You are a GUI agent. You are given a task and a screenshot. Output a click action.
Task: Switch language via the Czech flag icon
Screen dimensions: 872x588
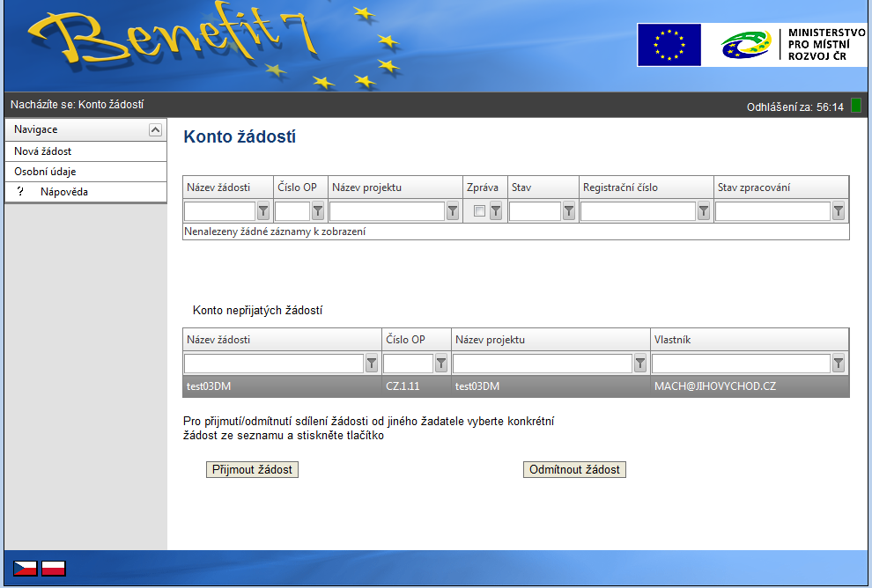coord(25,568)
